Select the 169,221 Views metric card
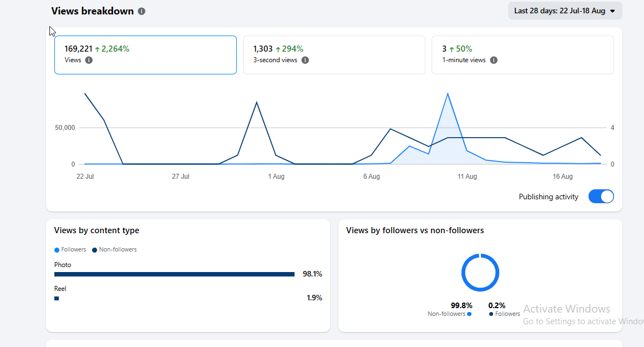 tap(145, 54)
